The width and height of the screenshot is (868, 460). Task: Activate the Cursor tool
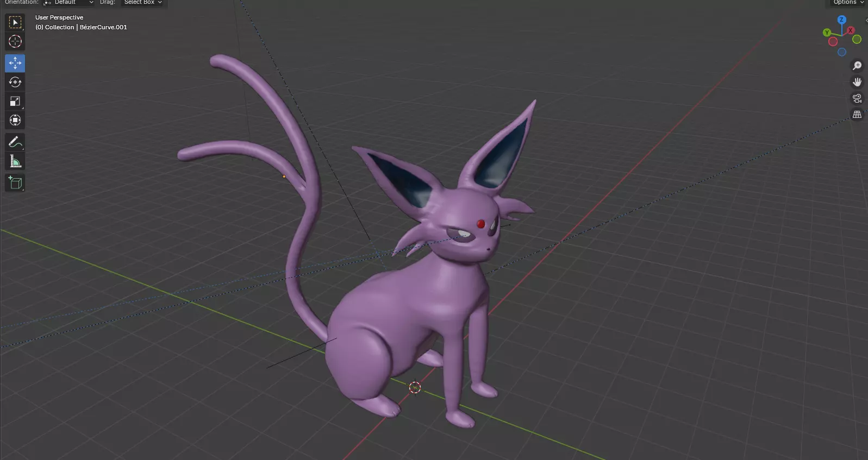coord(15,41)
